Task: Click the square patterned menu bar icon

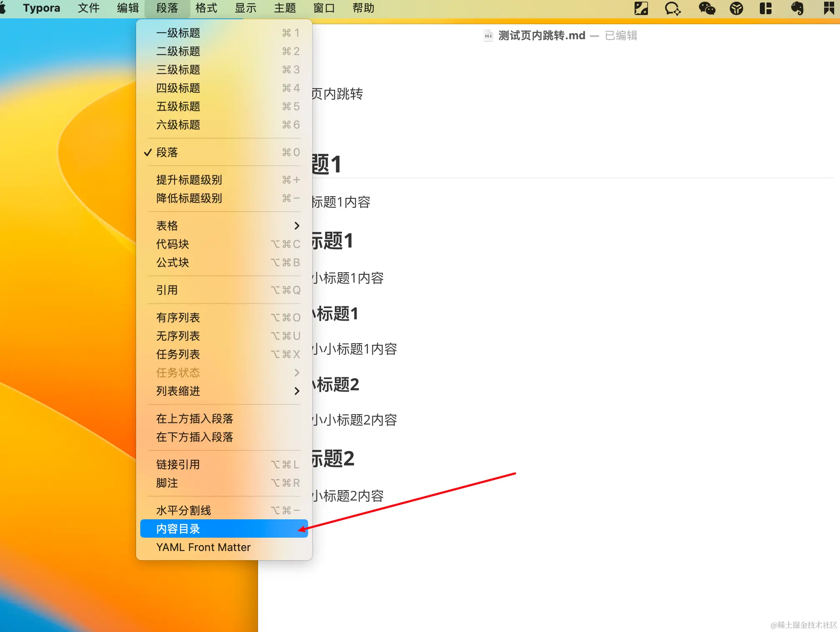Action: click(x=641, y=8)
